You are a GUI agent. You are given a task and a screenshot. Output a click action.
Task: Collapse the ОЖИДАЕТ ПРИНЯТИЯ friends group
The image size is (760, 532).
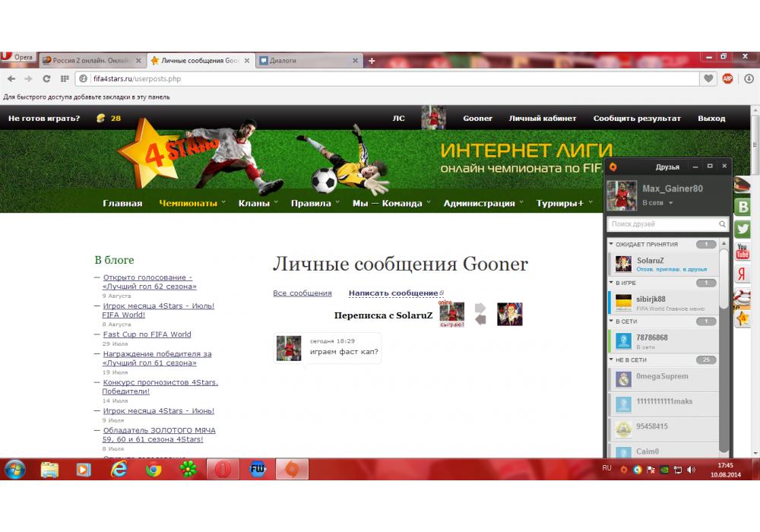[x=612, y=244]
